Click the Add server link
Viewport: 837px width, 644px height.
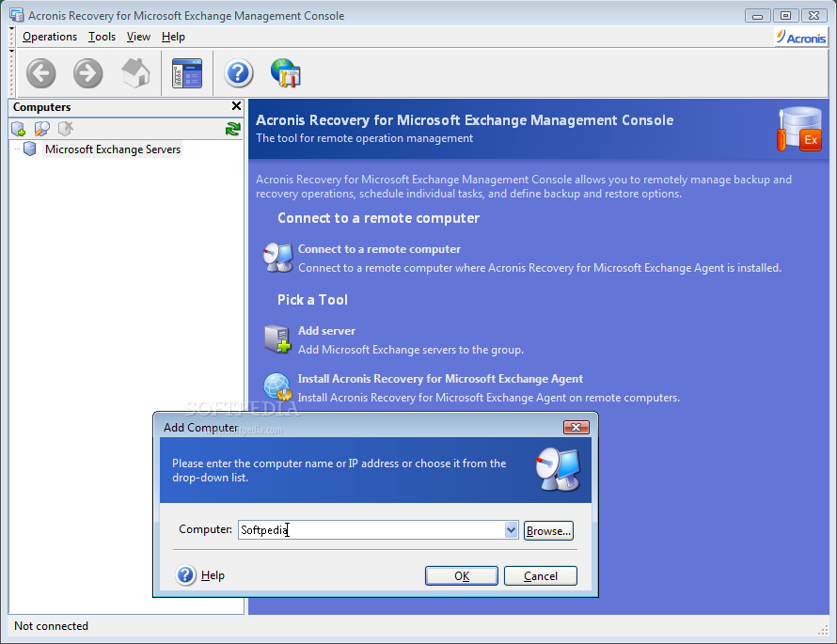326,331
